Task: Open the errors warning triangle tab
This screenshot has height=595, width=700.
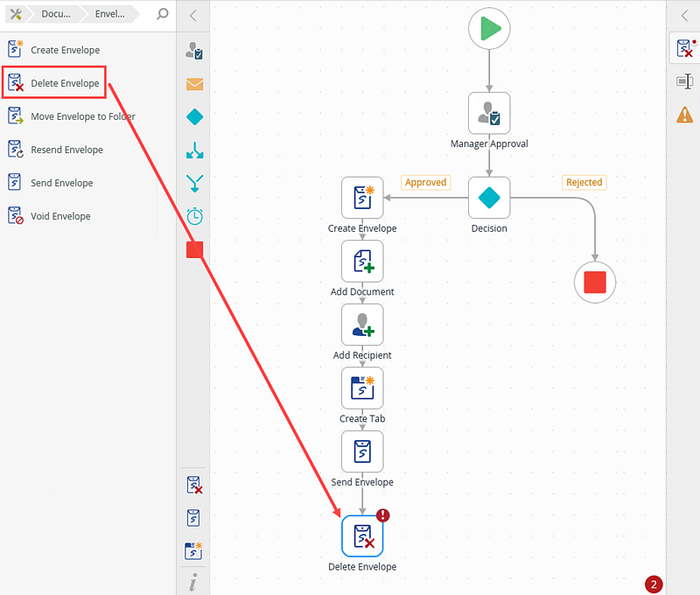Action: pos(685,115)
